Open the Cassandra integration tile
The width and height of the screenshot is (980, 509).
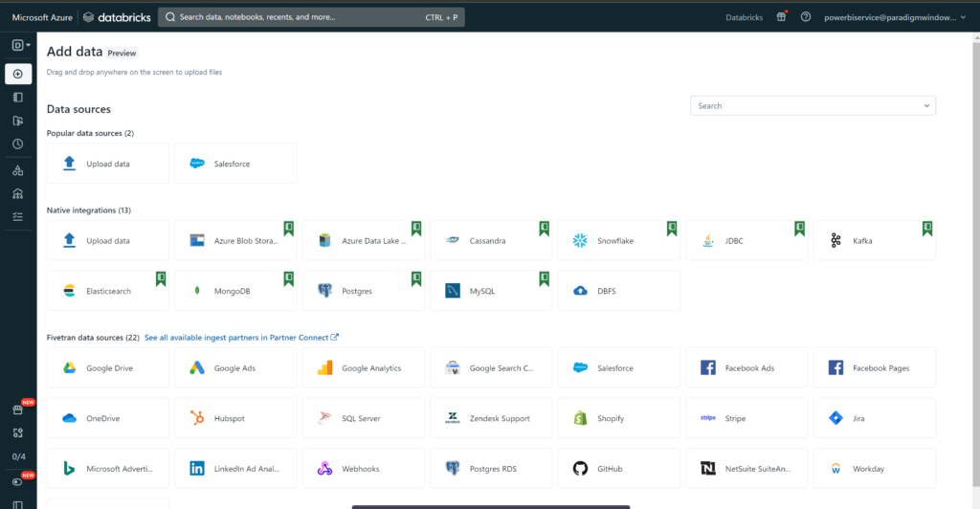click(491, 240)
